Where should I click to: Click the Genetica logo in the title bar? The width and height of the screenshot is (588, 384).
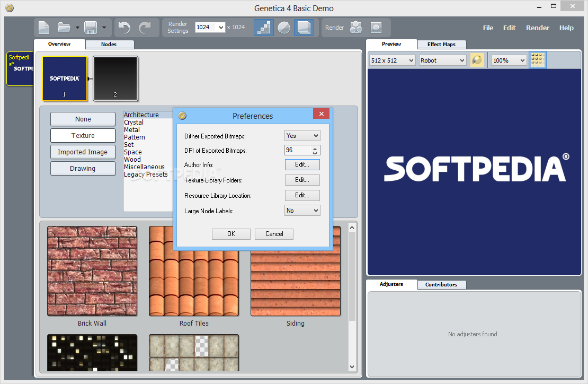pos(10,8)
